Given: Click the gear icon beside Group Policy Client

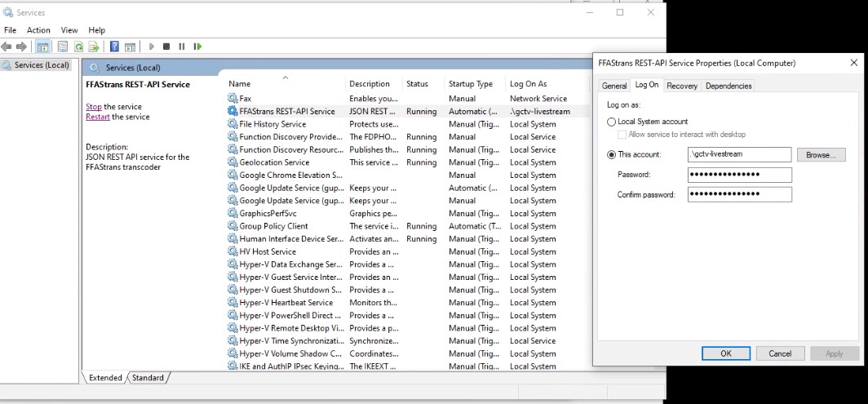Looking at the screenshot, I should (x=232, y=225).
